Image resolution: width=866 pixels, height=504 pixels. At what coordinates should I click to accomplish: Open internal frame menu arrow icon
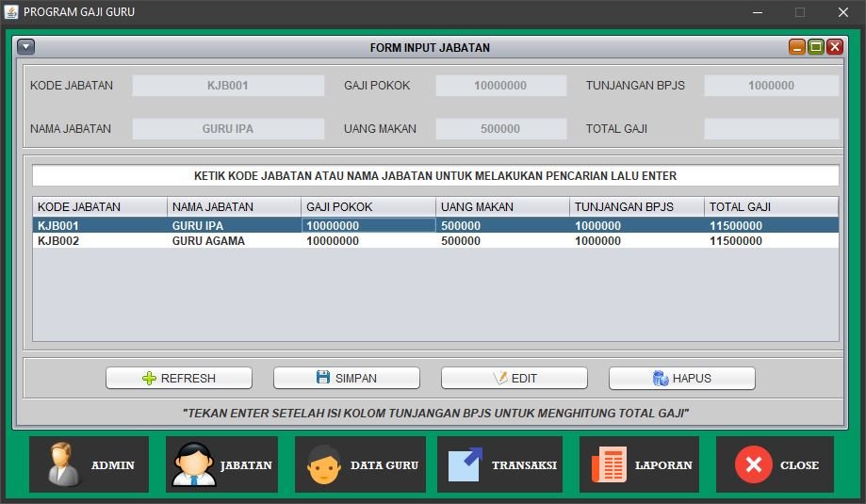26,47
